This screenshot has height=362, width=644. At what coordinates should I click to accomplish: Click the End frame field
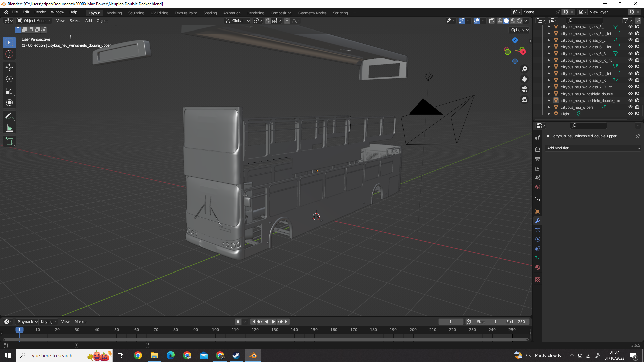coord(516,322)
